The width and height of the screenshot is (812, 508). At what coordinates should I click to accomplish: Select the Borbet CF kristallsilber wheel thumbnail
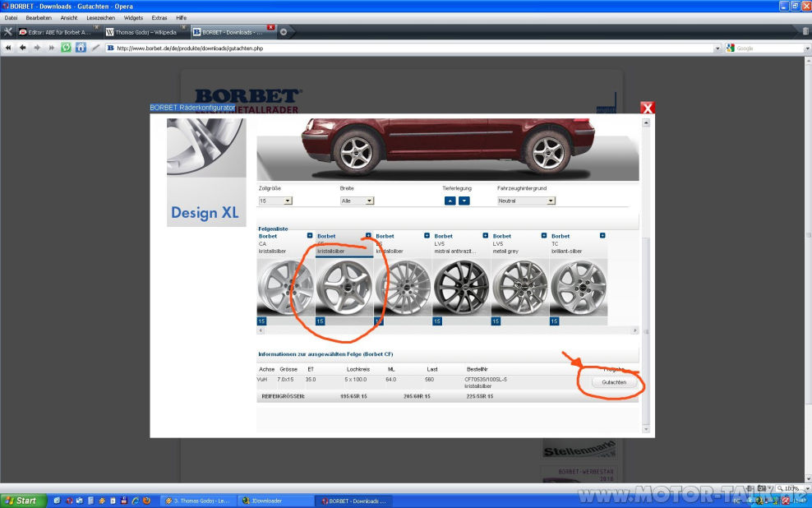click(344, 288)
